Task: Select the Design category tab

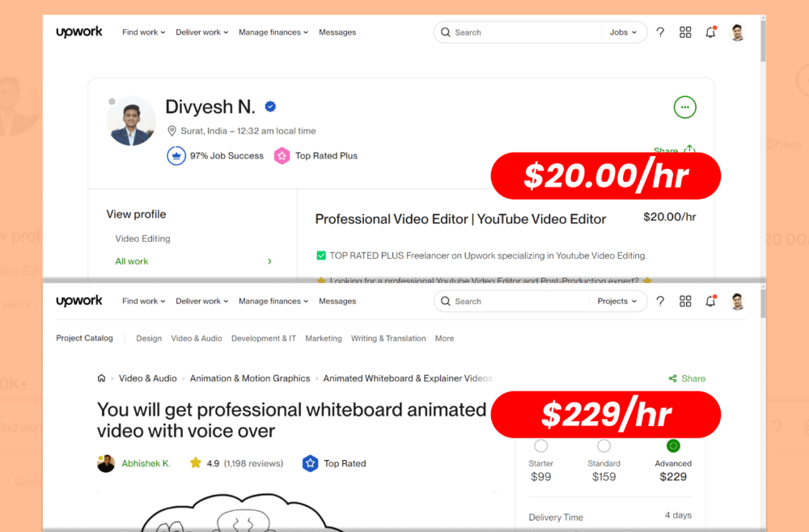Action: (149, 338)
